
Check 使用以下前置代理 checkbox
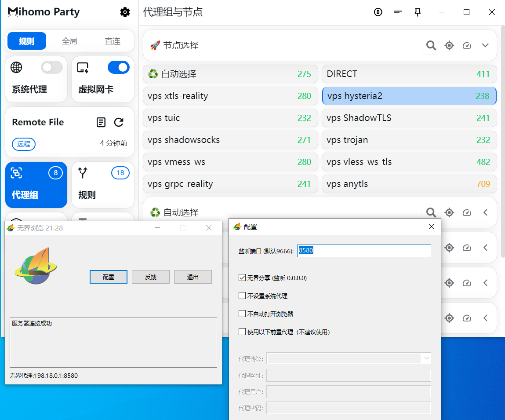[242, 332]
